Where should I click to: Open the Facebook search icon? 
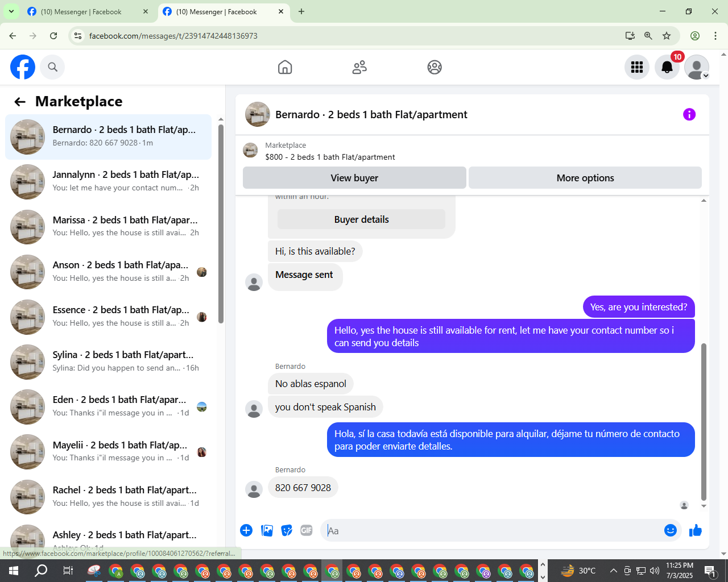pyautogui.click(x=52, y=67)
